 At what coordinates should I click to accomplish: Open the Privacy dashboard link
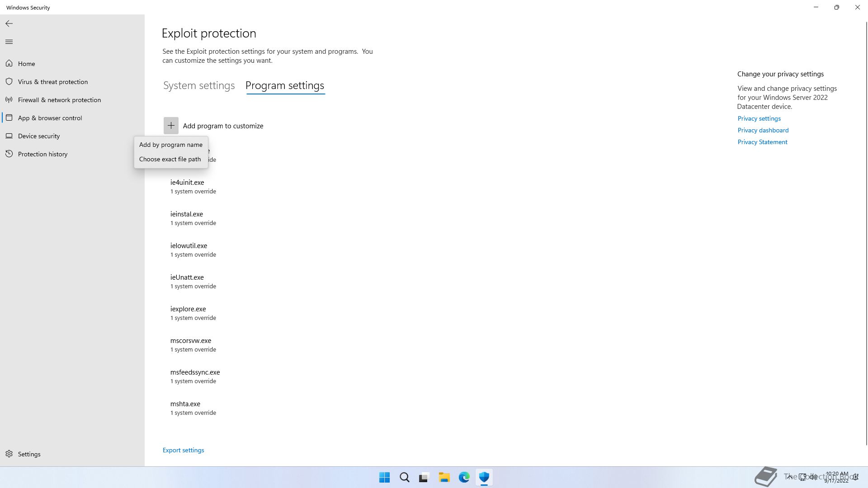763,130
